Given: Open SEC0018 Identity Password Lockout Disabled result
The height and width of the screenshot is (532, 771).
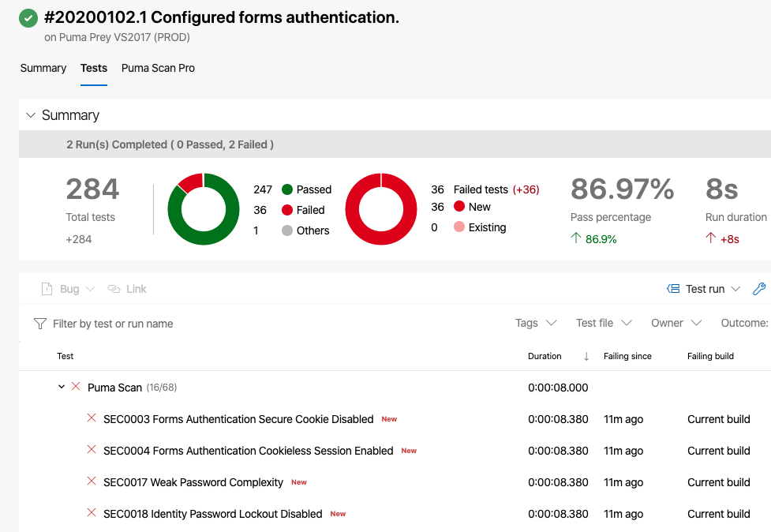Looking at the screenshot, I should (212, 514).
